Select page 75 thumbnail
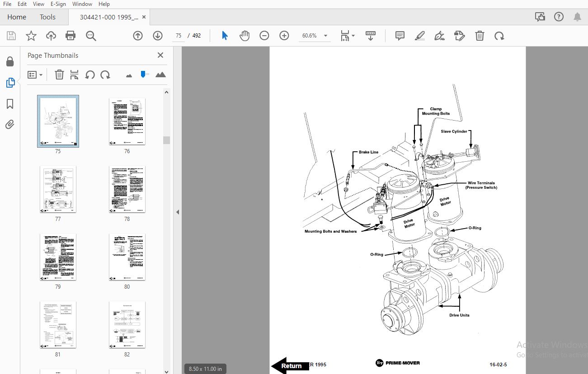This screenshot has width=588, height=374. click(58, 121)
